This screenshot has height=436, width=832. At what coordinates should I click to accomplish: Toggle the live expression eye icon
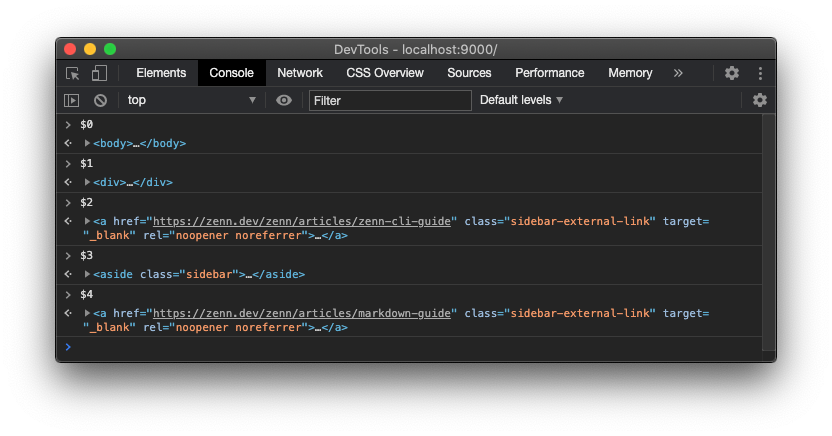click(284, 100)
